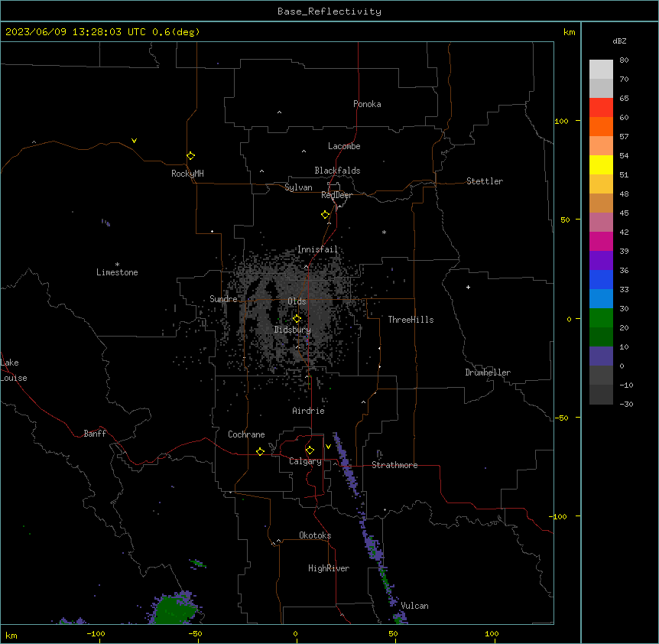Click the Ponoka city label
Viewport: 659px width, 644px height.
(x=367, y=104)
